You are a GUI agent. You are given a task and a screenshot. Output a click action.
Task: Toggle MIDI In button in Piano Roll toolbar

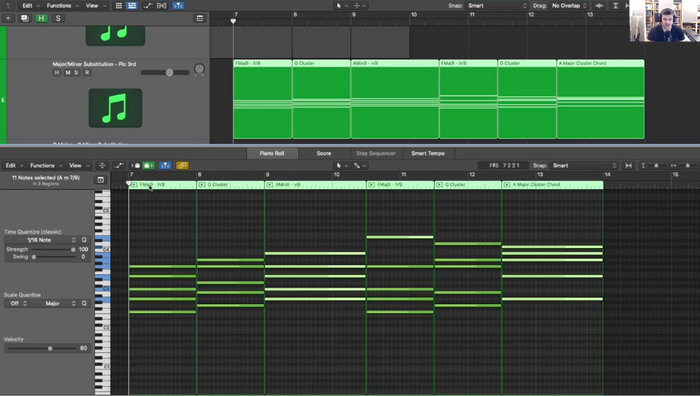(135, 166)
